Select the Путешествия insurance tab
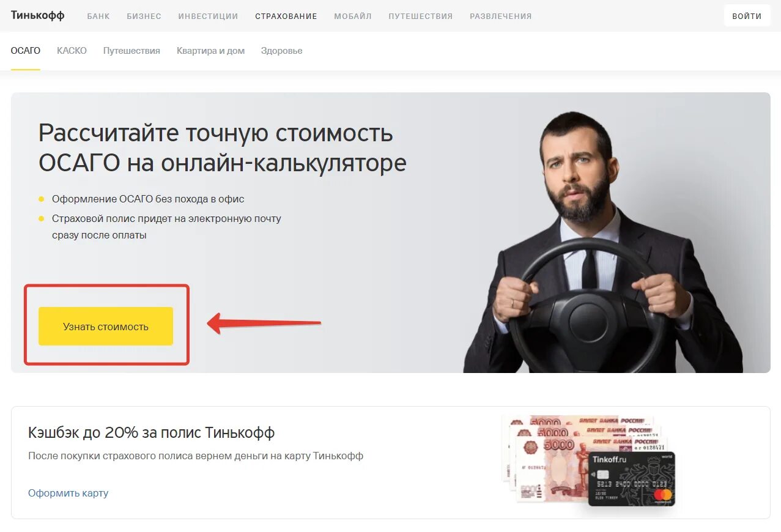This screenshot has width=781, height=532. tap(131, 51)
